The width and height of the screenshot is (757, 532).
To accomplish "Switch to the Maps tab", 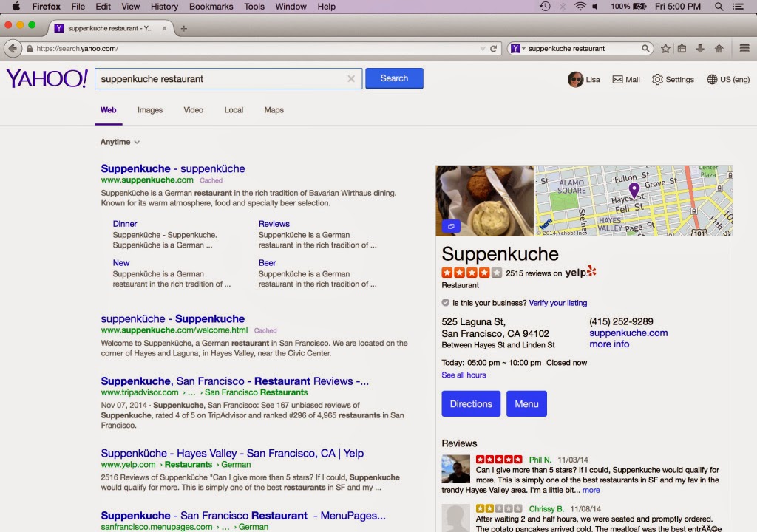I will [x=274, y=110].
